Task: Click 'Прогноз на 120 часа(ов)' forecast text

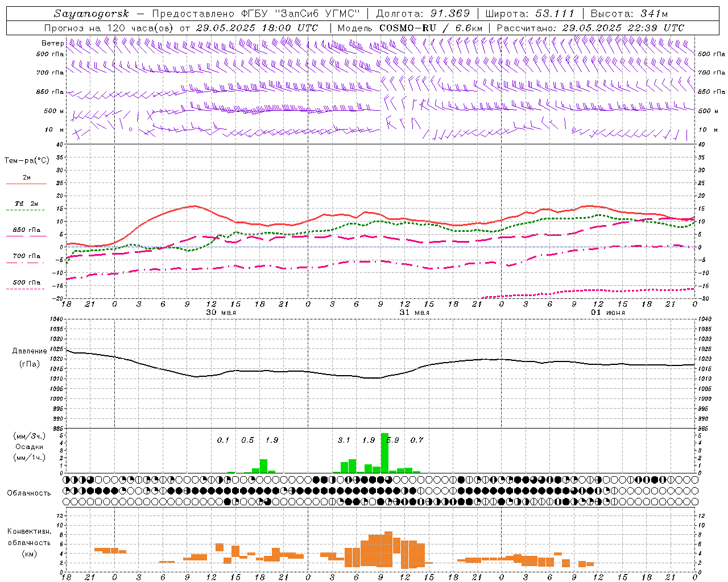Action: (x=109, y=28)
